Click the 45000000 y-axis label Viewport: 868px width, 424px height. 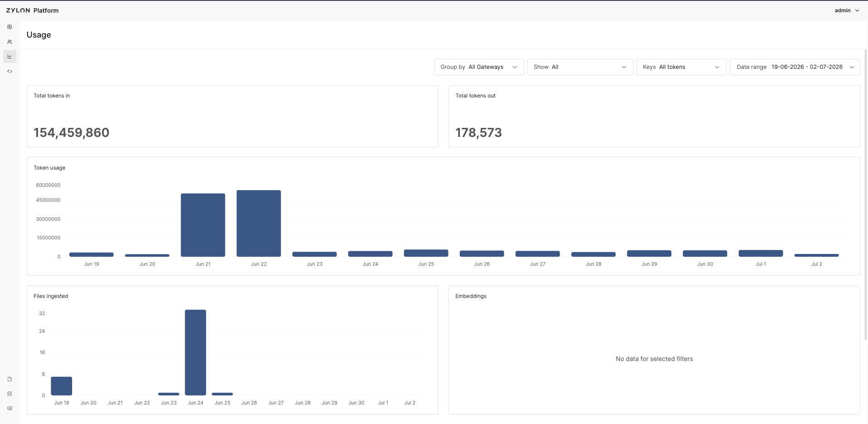pyautogui.click(x=48, y=200)
